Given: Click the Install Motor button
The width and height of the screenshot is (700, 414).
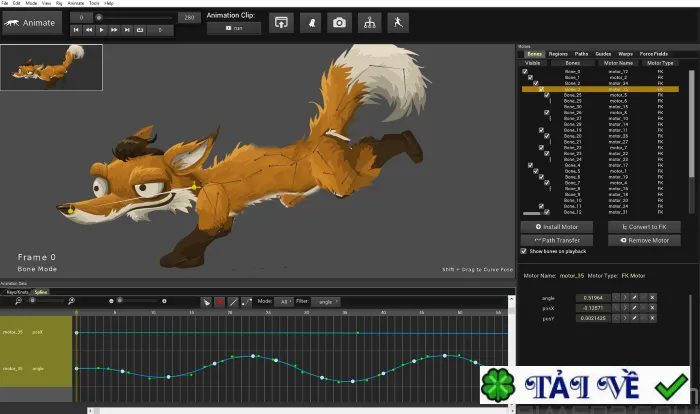Looking at the screenshot, I should tap(557, 227).
